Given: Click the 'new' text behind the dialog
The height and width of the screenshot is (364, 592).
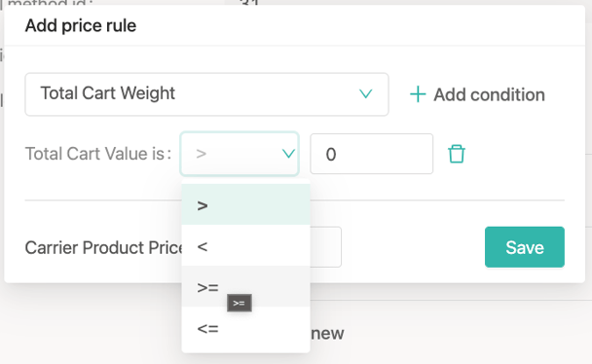Looking at the screenshot, I should (x=327, y=334).
